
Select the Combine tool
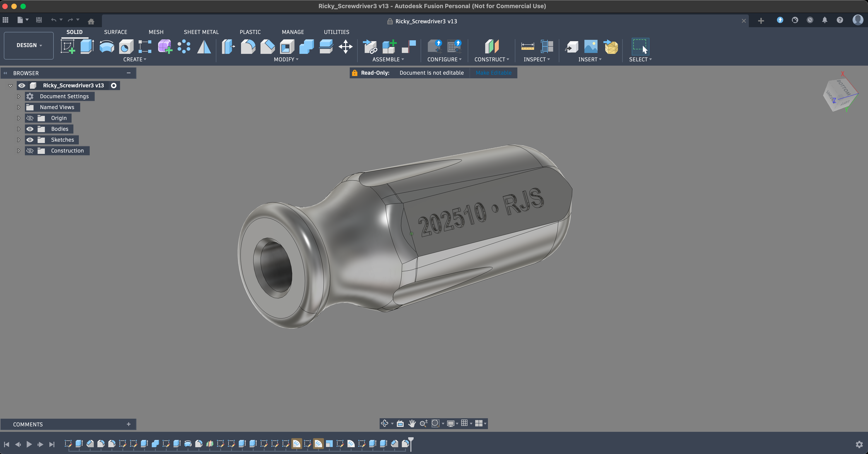pyautogui.click(x=307, y=46)
